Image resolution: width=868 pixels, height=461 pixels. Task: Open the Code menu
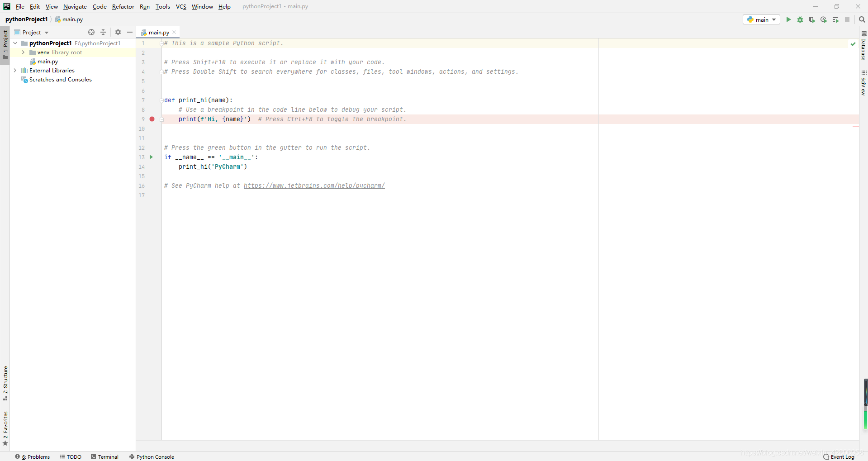click(100, 6)
